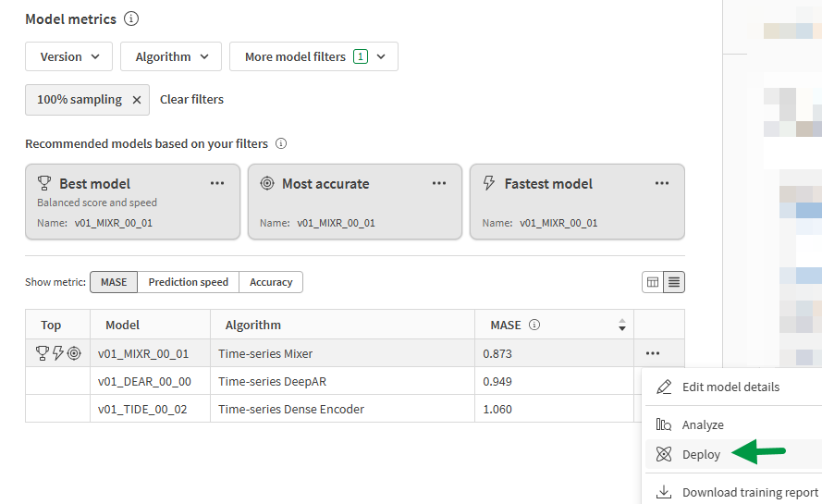Show the Prediction speed metric
The width and height of the screenshot is (822, 504).
click(188, 282)
